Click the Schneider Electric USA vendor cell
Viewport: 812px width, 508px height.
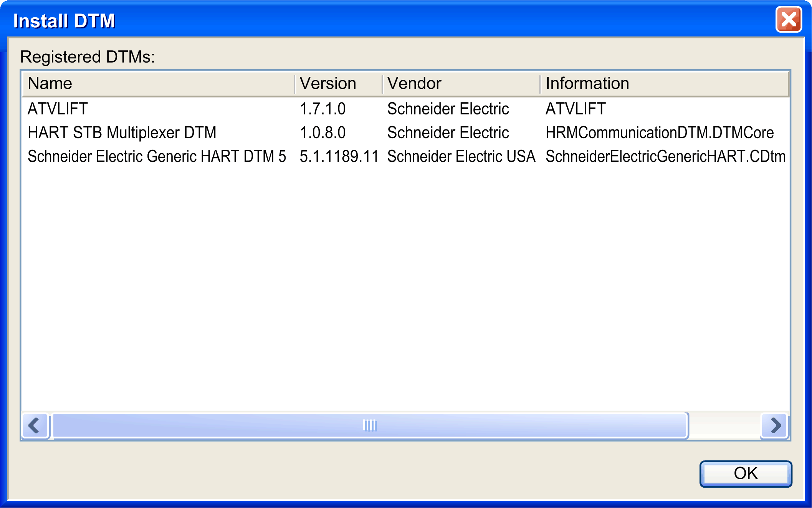point(461,157)
